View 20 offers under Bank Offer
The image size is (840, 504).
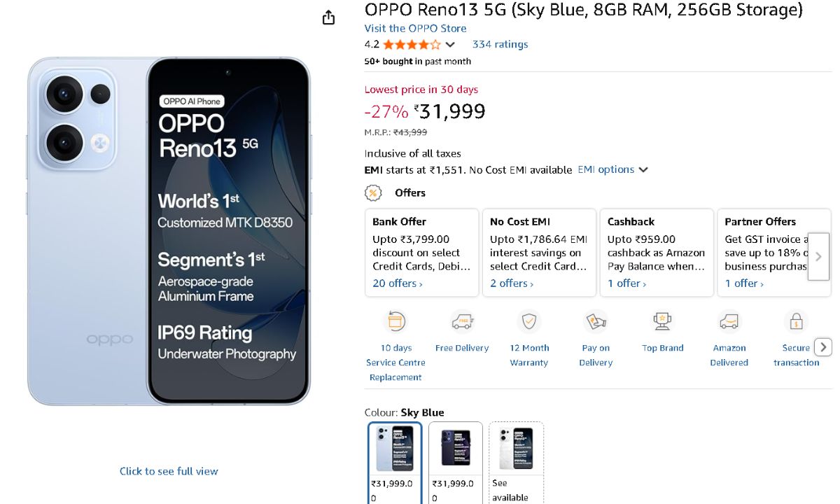[397, 283]
